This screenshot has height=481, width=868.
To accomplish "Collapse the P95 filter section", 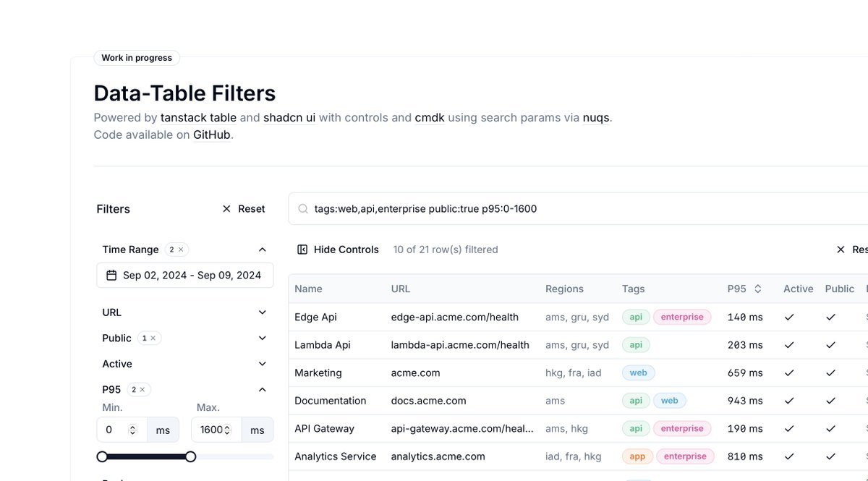I will 262,390.
